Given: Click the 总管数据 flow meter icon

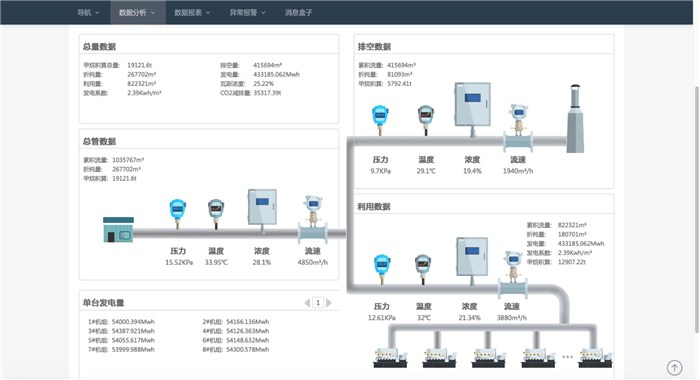Looking at the screenshot, I should (313, 218).
